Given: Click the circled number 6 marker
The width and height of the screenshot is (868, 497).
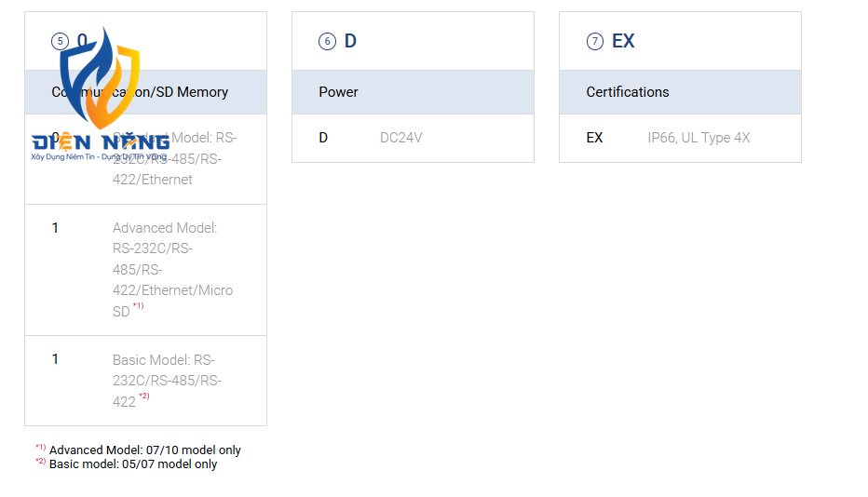Looking at the screenshot, I should (327, 42).
